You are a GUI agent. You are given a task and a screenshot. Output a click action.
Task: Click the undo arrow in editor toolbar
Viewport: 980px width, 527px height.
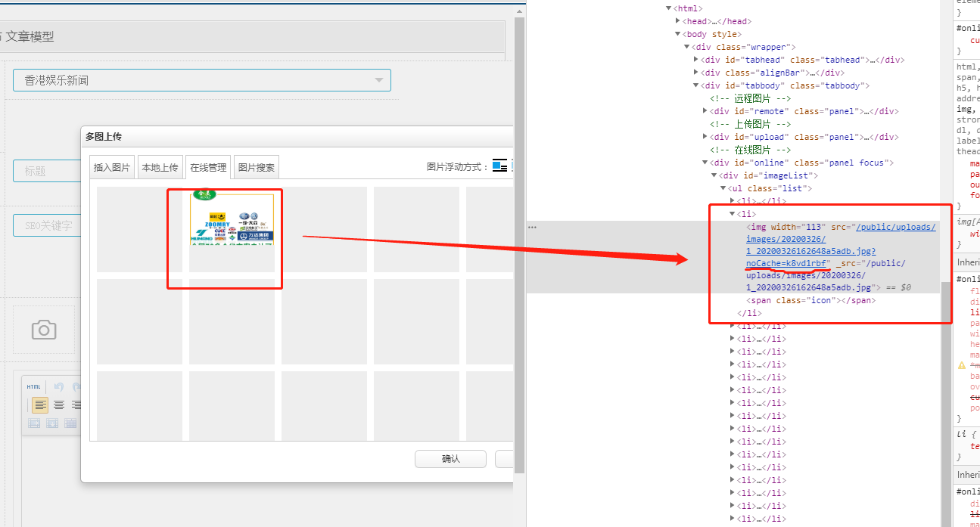59,386
